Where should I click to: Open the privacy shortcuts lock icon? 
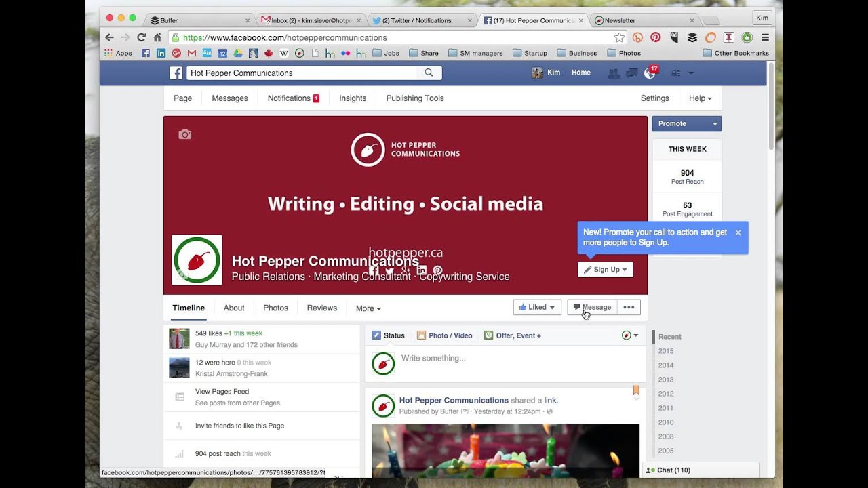point(676,73)
